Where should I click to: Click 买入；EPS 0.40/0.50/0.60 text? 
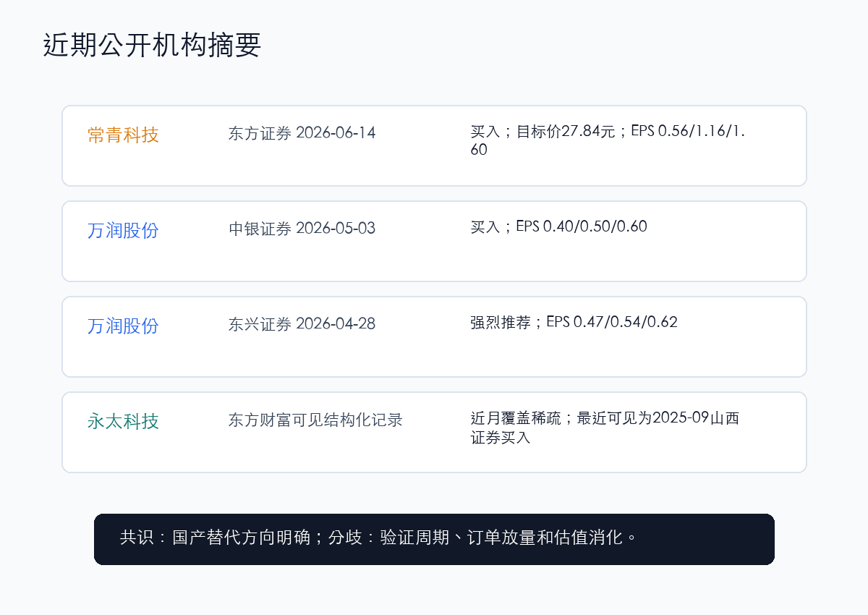click(558, 226)
